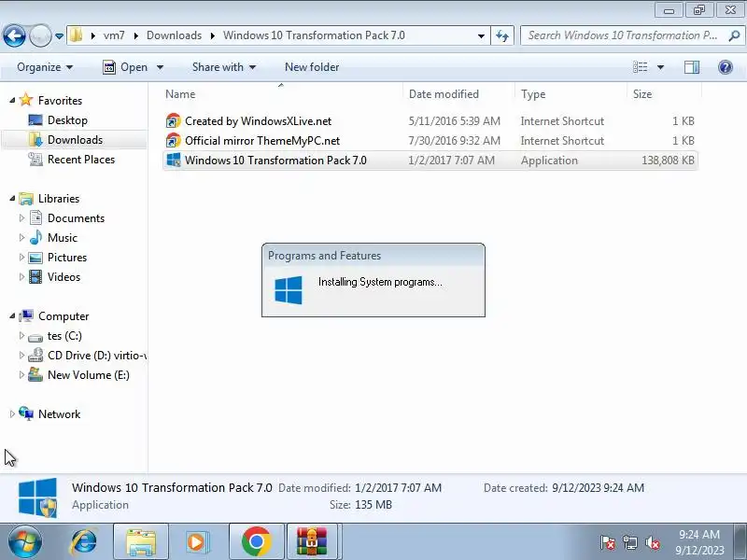Toggle the preview pane icon

[691, 67]
